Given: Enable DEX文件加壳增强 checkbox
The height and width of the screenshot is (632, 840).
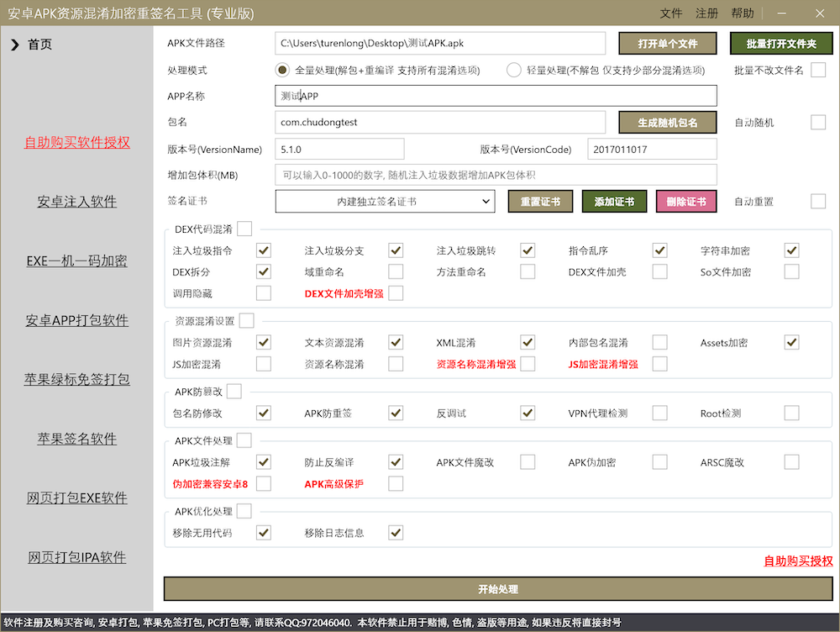Looking at the screenshot, I should tap(396, 293).
